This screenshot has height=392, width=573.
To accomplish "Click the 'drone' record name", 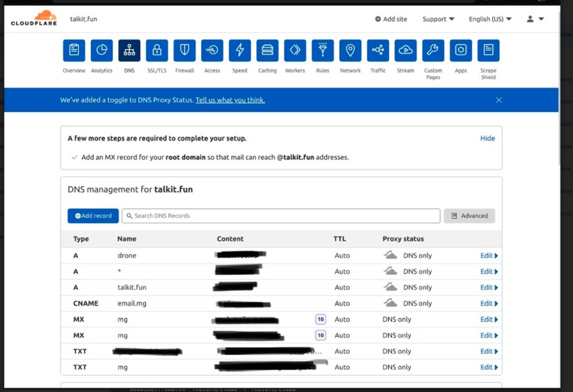I will 127,256.
